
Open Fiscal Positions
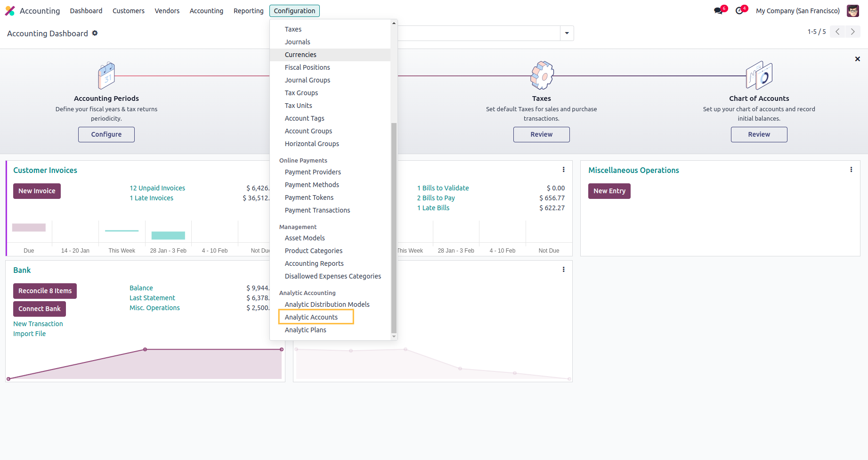[x=330, y=67]
